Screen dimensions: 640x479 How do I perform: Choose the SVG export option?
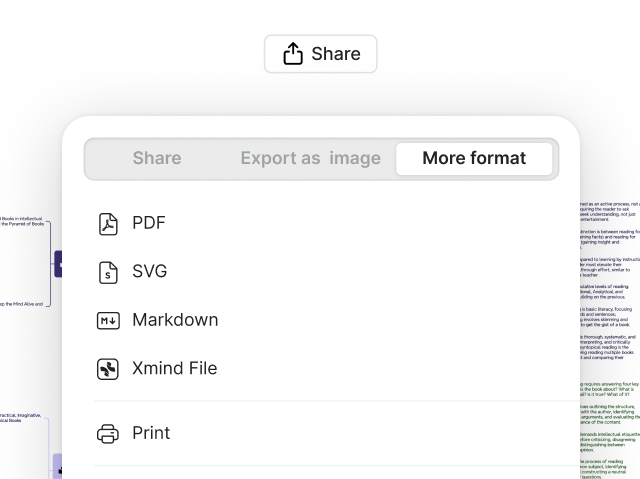(x=149, y=271)
